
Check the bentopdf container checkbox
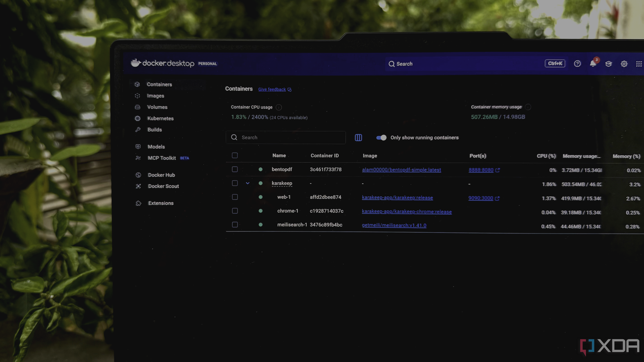tap(235, 169)
